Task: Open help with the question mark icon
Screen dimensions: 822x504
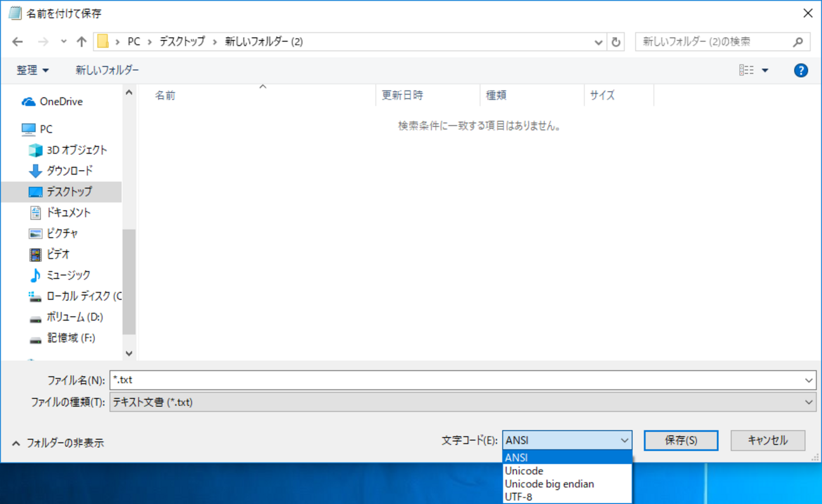Action: click(x=801, y=70)
